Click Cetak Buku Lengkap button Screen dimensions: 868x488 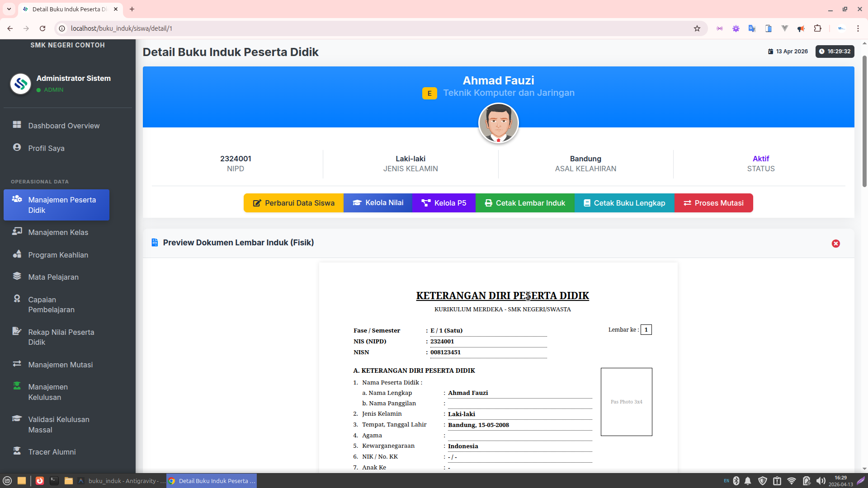(x=624, y=203)
